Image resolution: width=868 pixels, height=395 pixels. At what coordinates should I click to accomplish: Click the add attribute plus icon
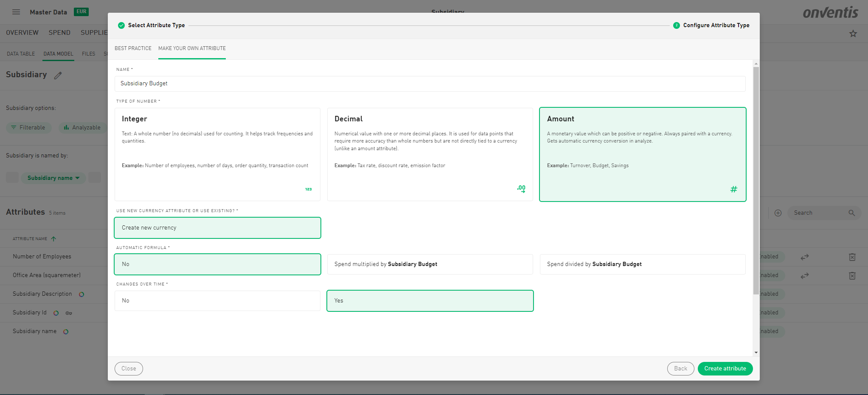pos(778,213)
